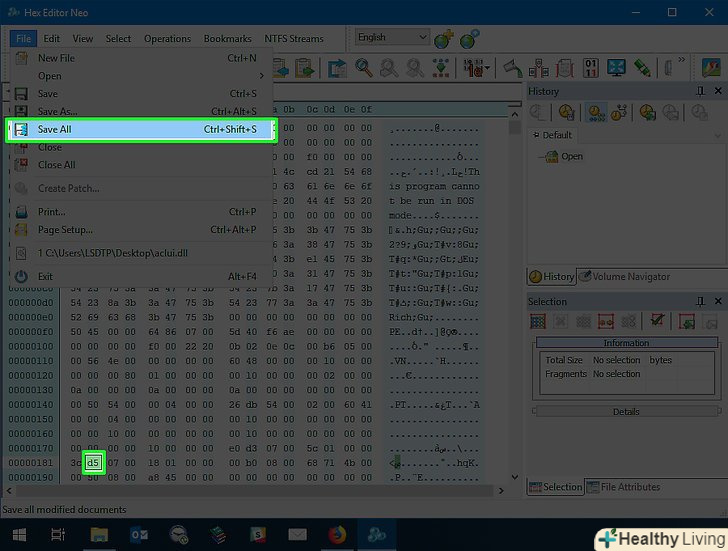Click the green diamond pattern toolbar icon

(x=441, y=68)
